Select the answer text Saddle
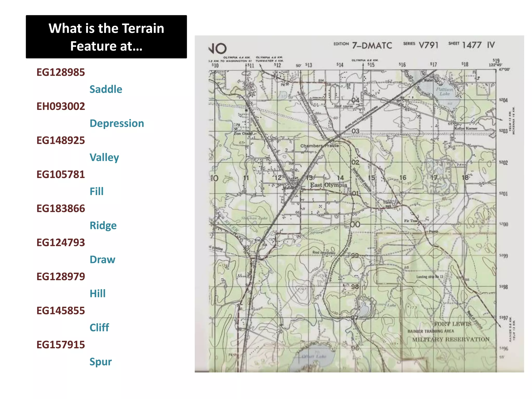 106,89
